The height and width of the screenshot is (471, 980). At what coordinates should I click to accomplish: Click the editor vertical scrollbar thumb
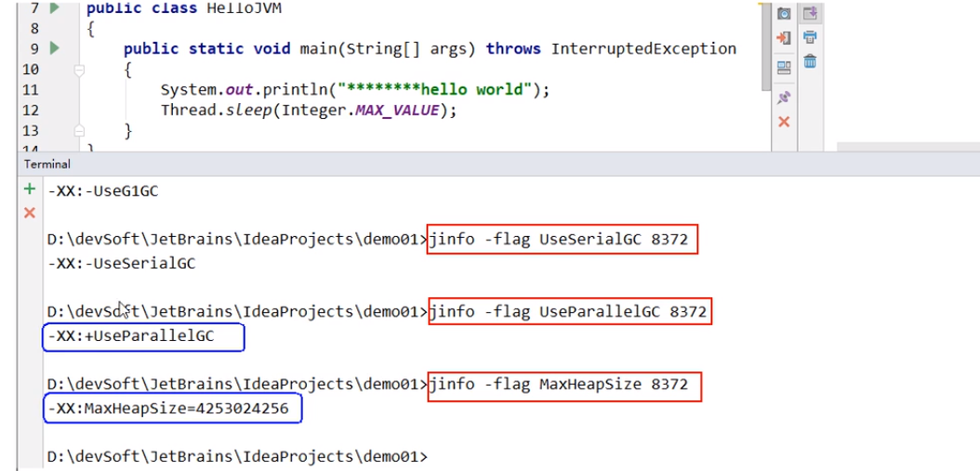(765, 46)
